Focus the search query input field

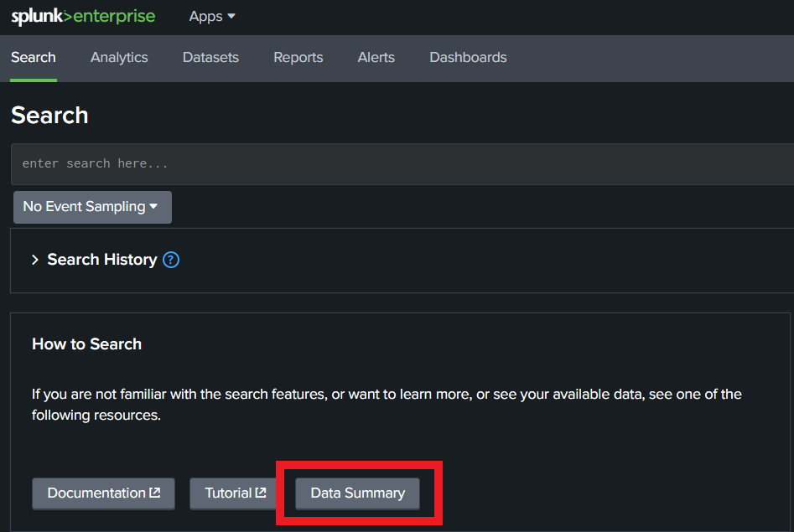pyautogui.click(x=402, y=164)
